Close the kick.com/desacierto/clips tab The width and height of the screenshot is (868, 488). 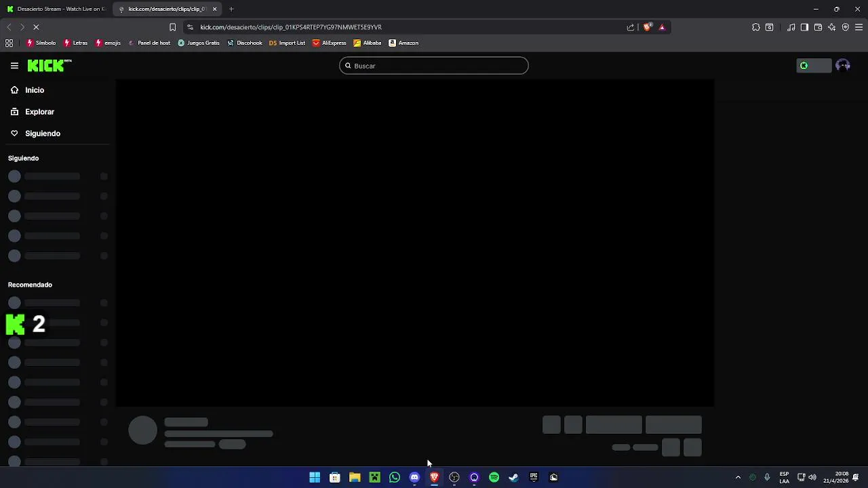pos(215,9)
